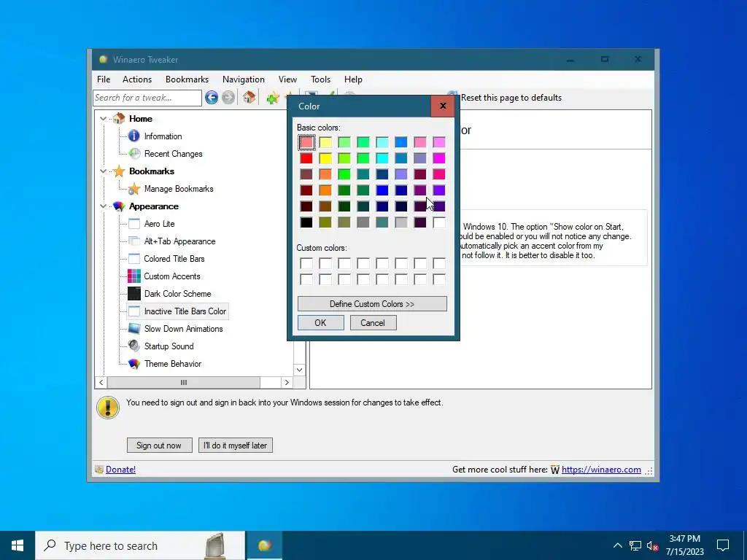
Task: Open the Navigation menu
Action: (244, 79)
